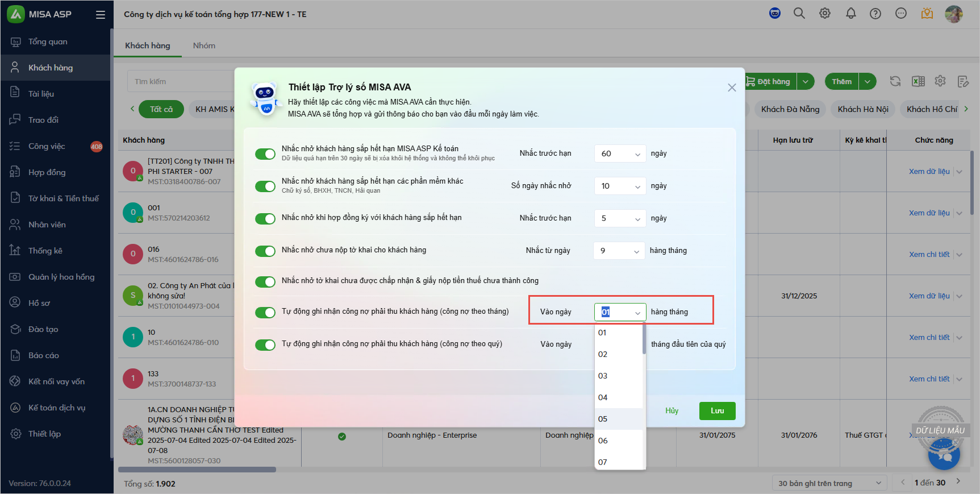Click the day list dropdown scrollbar
The height and width of the screenshot is (494, 980).
click(644, 339)
